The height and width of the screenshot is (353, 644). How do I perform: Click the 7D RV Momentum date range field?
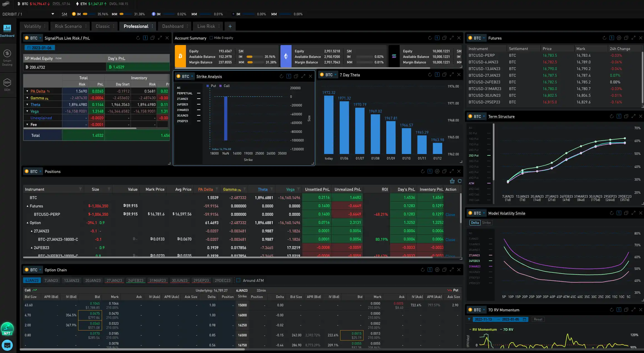(500, 319)
